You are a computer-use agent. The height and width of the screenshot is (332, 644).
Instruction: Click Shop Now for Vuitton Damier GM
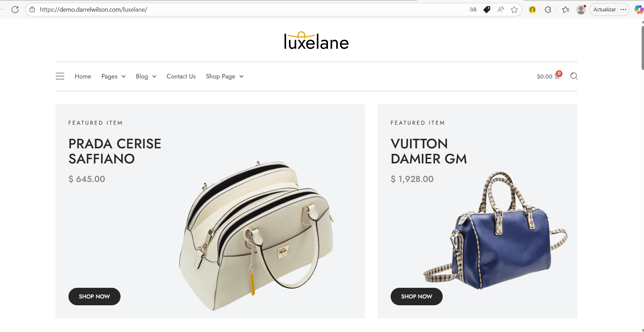pyautogui.click(x=417, y=296)
